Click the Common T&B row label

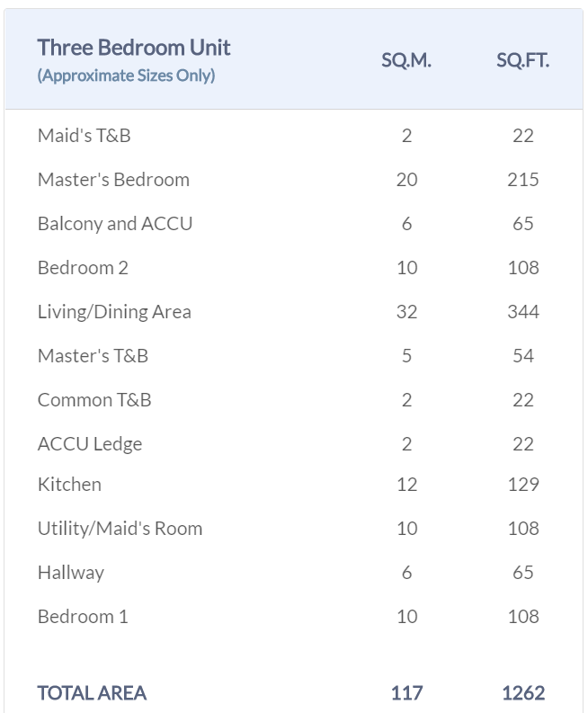[x=94, y=400]
